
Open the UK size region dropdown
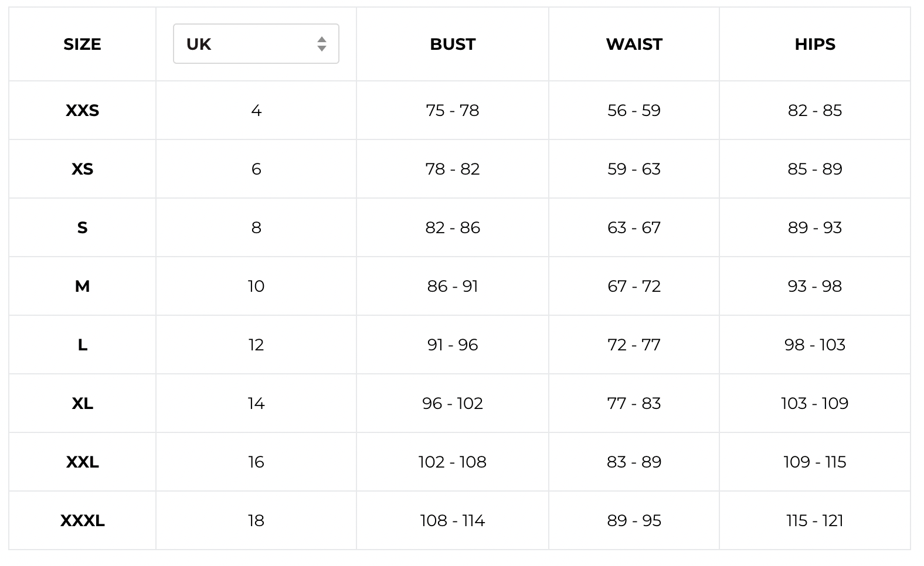(256, 44)
